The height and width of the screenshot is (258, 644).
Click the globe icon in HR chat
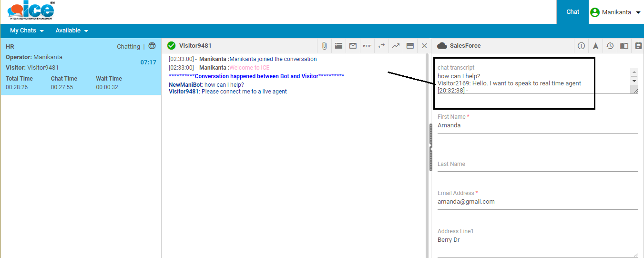coord(152,46)
